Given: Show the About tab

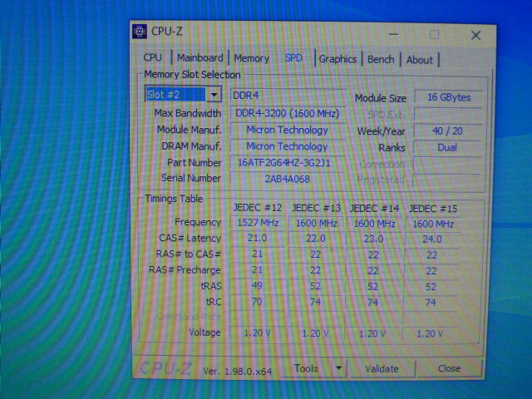Looking at the screenshot, I should [x=419, y=60].
